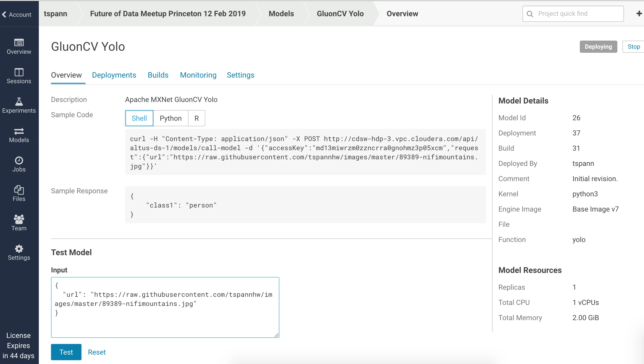Select the Shell sample code option

coord(139,118)
